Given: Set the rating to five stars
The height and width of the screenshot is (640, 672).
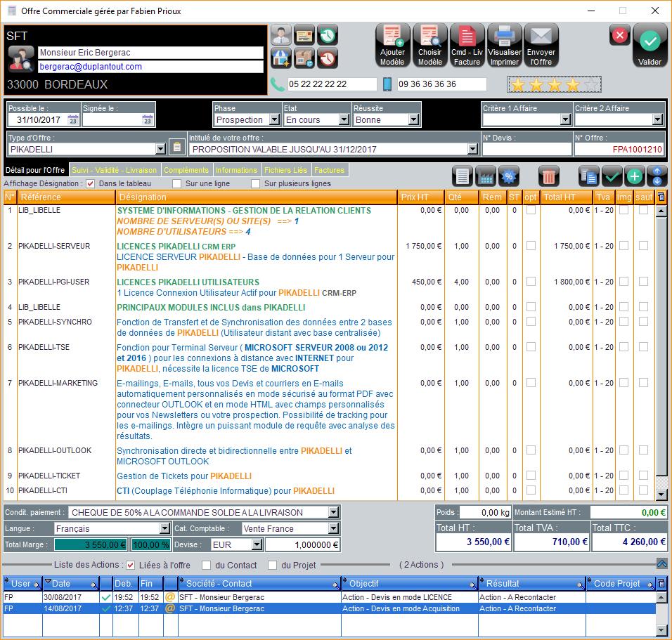Looking at the screenshot, I should pos(591,85).
